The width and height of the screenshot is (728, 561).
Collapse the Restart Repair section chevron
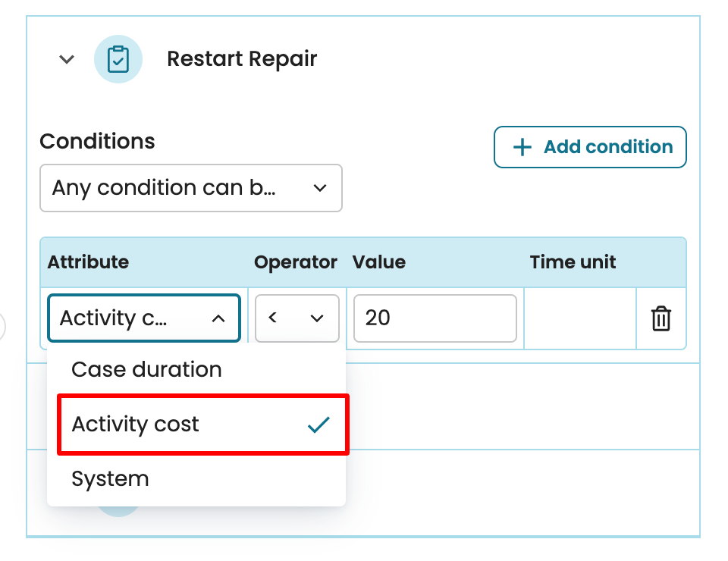(67, 59)
